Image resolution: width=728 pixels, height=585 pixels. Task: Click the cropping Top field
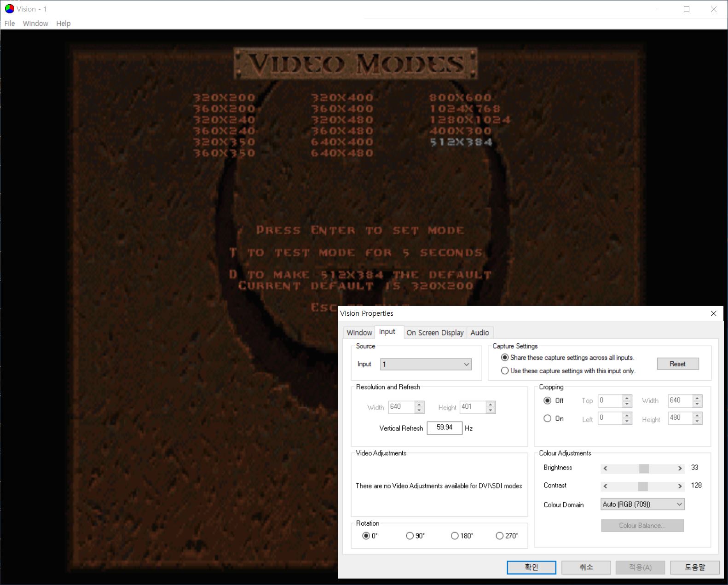pos(610,400)
